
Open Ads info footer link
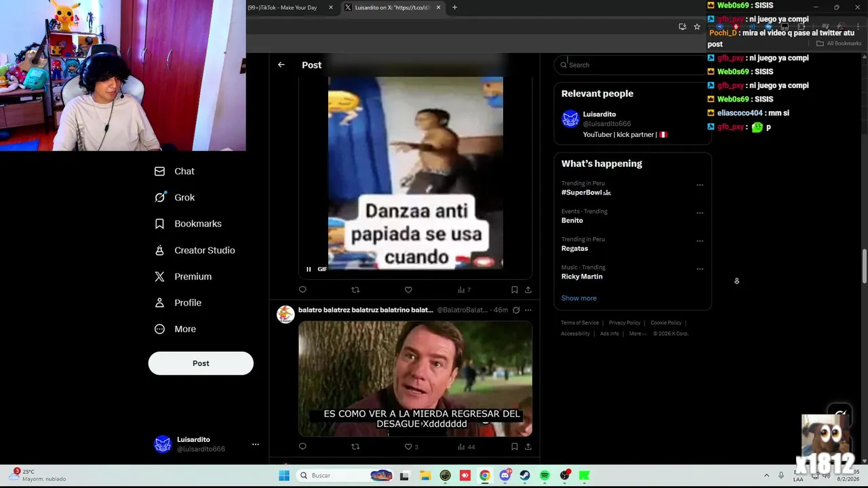(609, 333)
